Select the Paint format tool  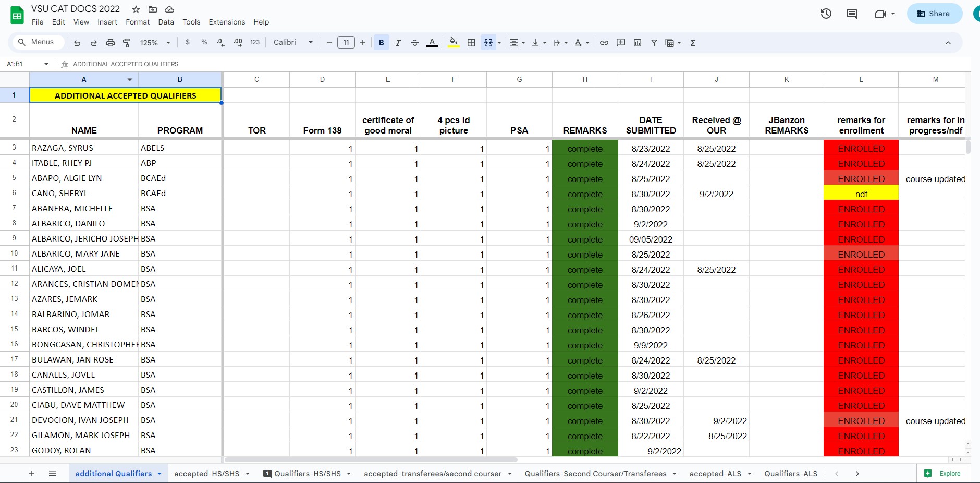pos(127,43)
